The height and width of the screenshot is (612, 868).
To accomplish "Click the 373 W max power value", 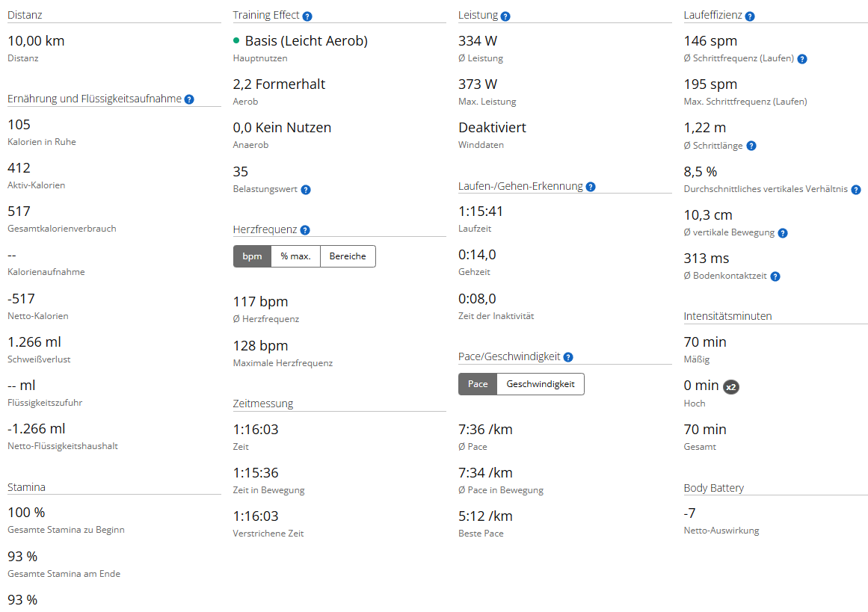I will pyautogui.click(x=478, y=84).
